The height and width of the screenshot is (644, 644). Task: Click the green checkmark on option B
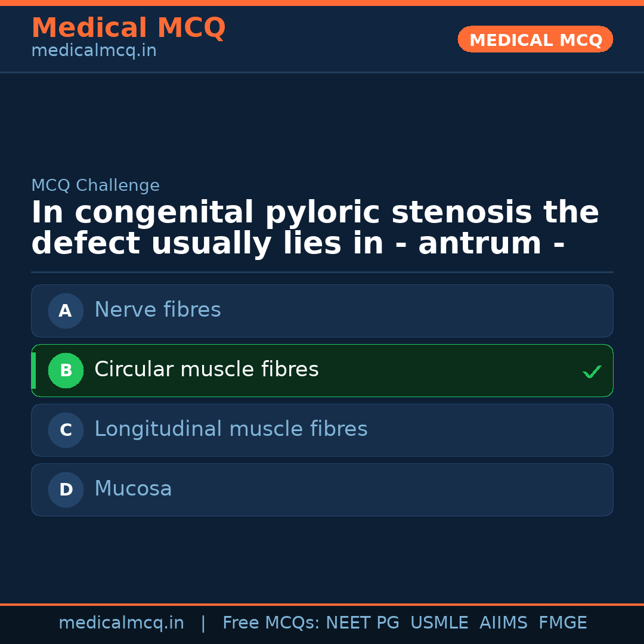(x=592, y=371)
